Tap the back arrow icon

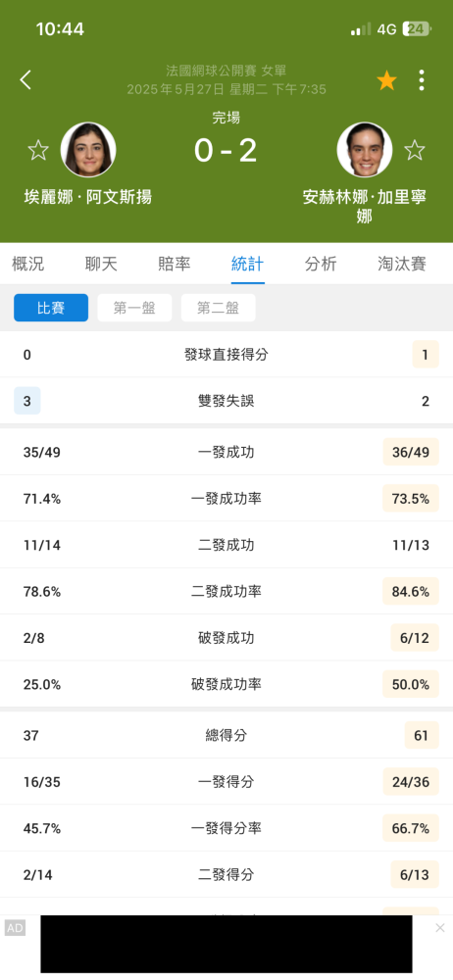point(25,80)
